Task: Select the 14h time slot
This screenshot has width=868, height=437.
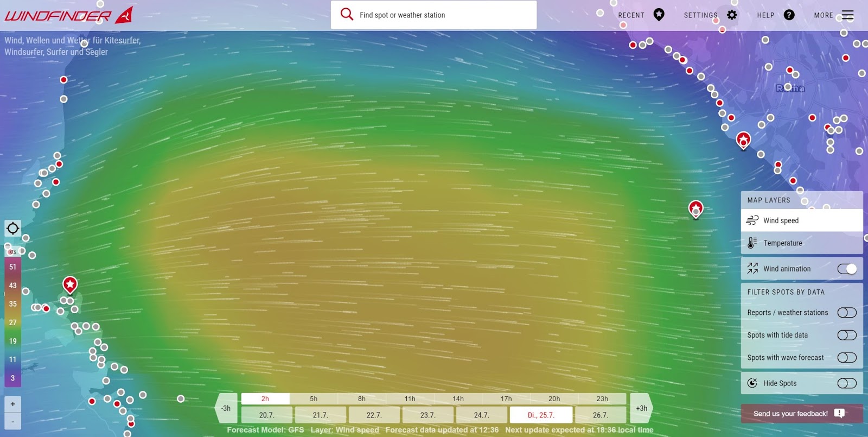Action: pos(458,399)
